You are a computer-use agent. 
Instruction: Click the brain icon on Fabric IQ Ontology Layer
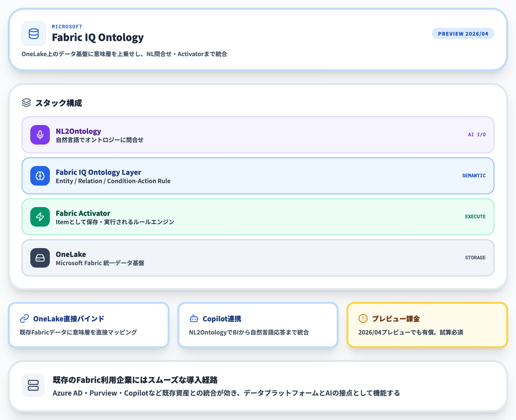pos(40,176)
